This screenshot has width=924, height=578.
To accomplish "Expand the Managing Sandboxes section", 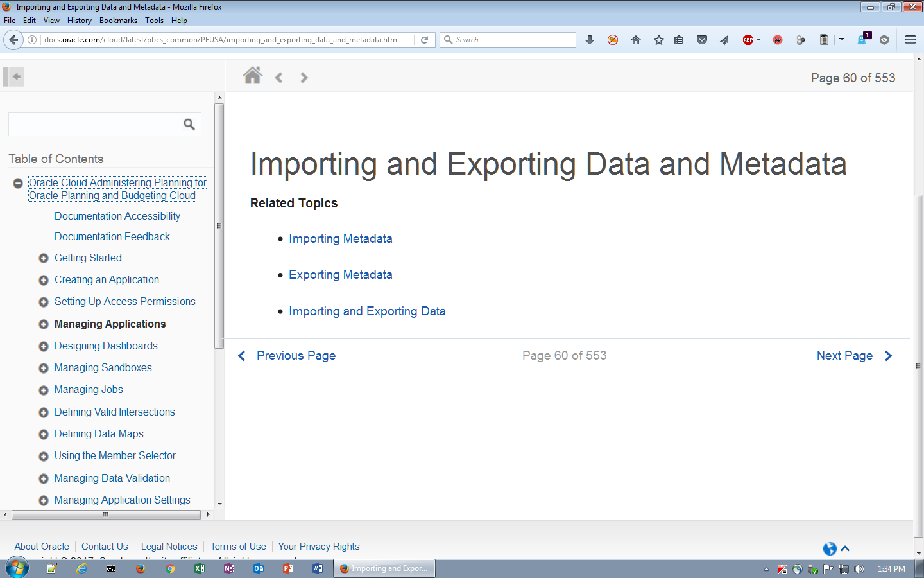I will point(44,368).
